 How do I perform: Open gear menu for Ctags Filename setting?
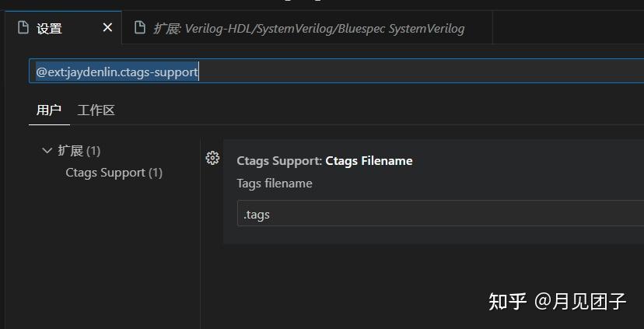pos(212,158)
